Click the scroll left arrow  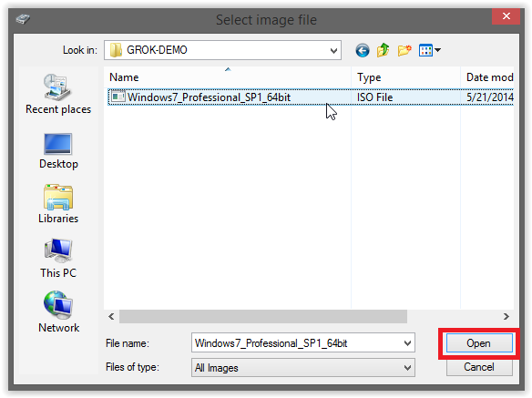click(111, 316)
